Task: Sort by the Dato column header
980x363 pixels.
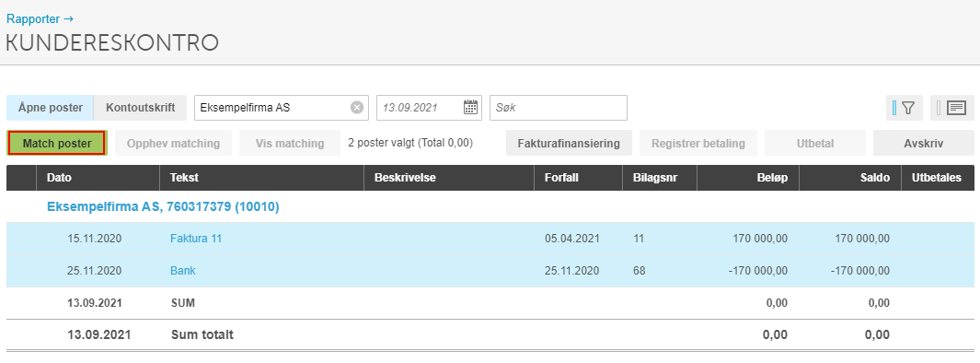Action: click(x=98, y=178)
